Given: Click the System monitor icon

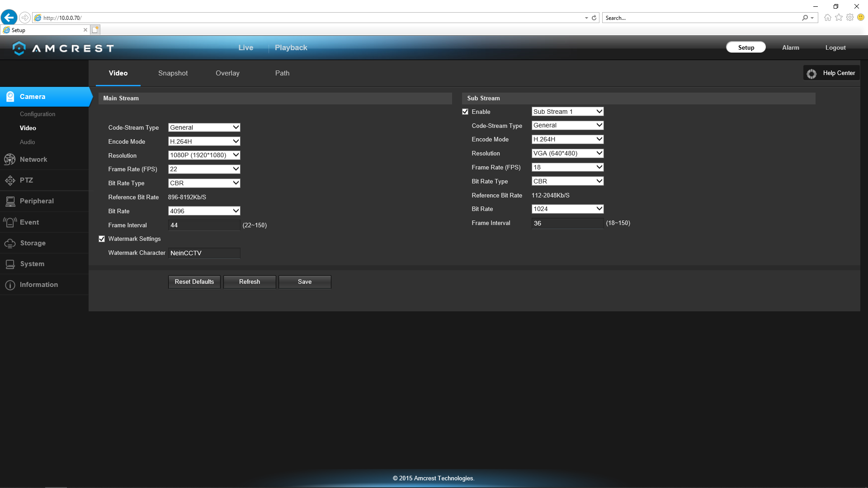Looking at the screenshot, I should [x=10, y=264].
